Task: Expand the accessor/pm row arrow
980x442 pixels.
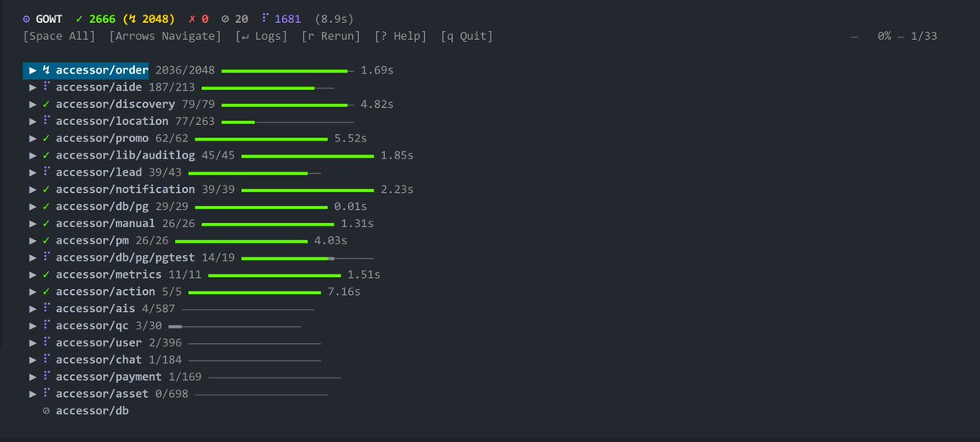Action: pyautogui.click(x=34, y=240)
